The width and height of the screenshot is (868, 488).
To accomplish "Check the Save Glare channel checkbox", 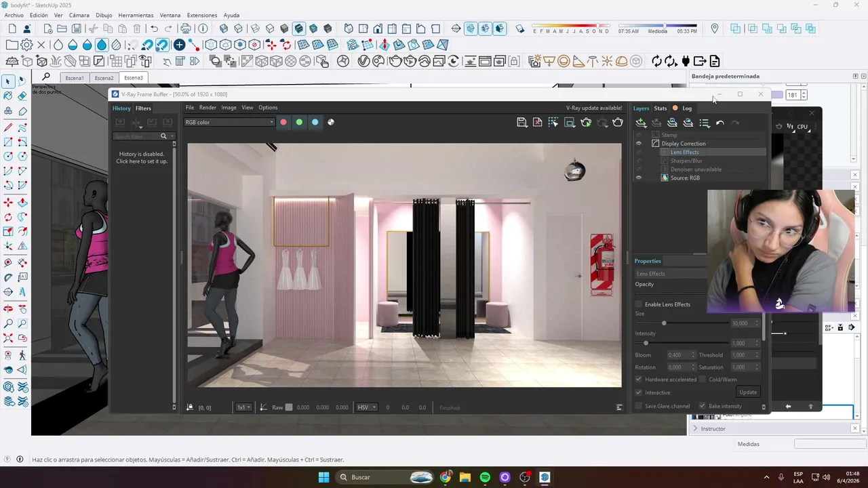I will (x=638, y=406).
